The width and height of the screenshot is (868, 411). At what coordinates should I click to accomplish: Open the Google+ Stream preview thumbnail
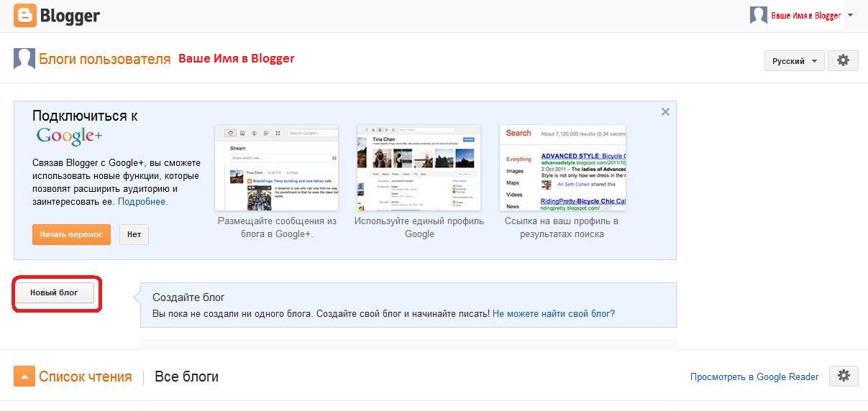coord(277,168)
